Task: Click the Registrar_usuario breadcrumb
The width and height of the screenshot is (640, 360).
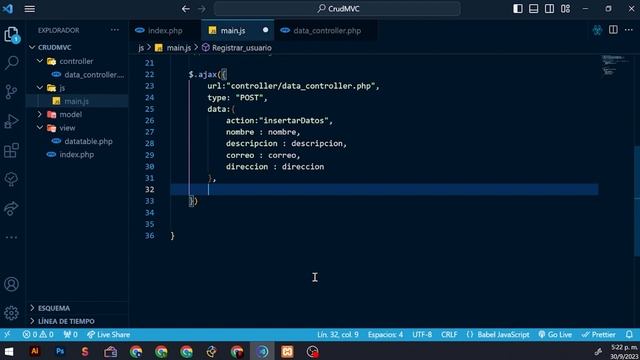Action: (242, 48)
